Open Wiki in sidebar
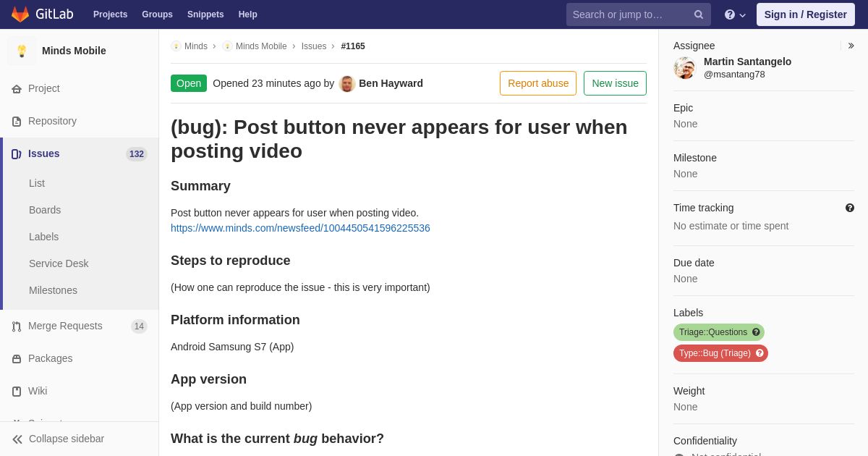The width and height of the screenshot is (868, 456). click(80, 391)
